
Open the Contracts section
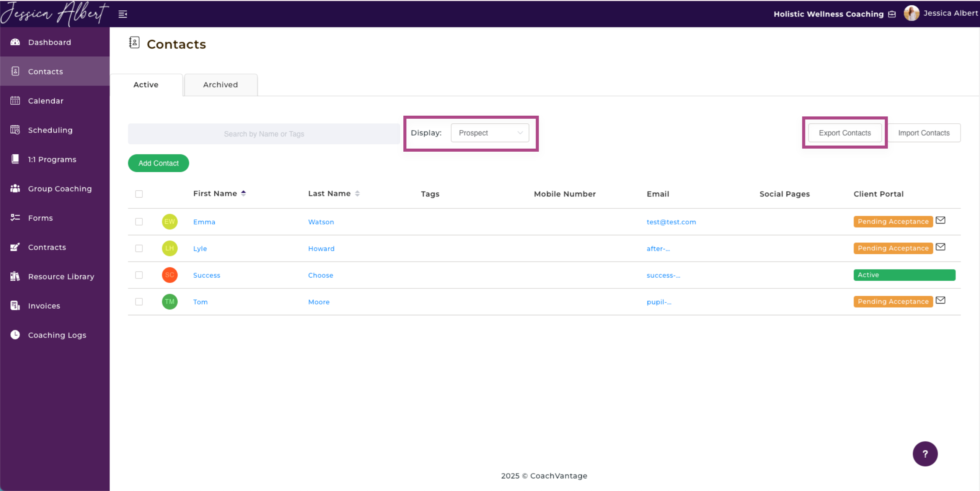(x=55, y=247)
